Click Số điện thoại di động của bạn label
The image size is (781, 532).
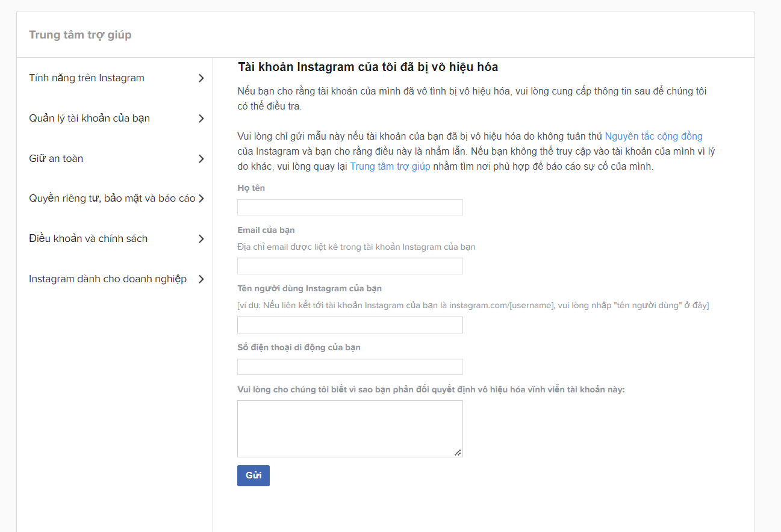[x=299, y=348]
